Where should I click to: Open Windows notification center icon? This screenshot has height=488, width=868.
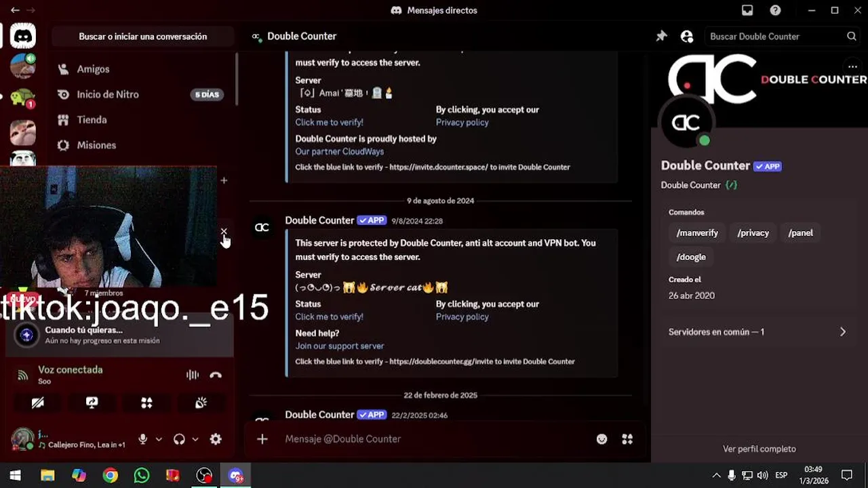846,475
